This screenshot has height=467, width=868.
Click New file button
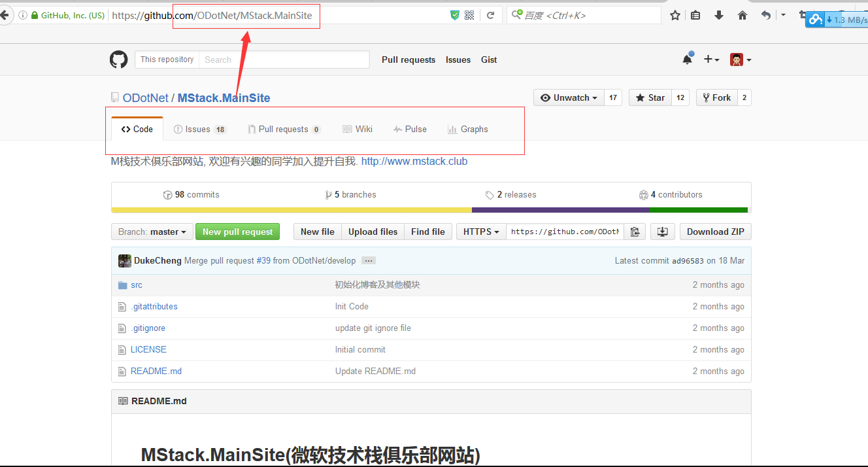tap(318, 232)
